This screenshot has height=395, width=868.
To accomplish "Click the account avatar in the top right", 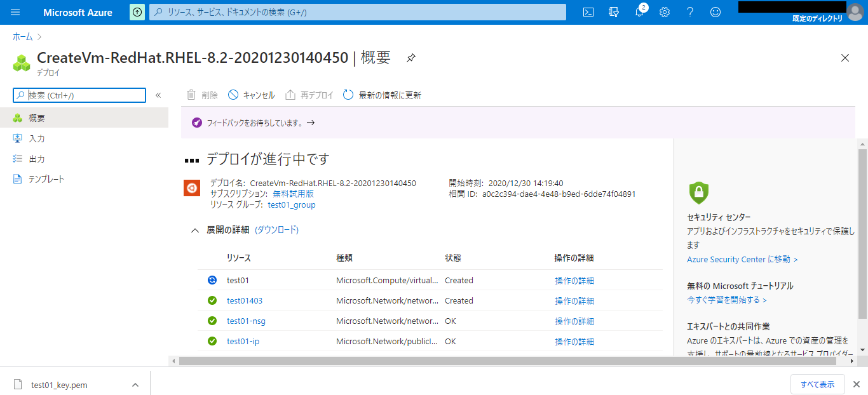I will (x=855, y=12).
